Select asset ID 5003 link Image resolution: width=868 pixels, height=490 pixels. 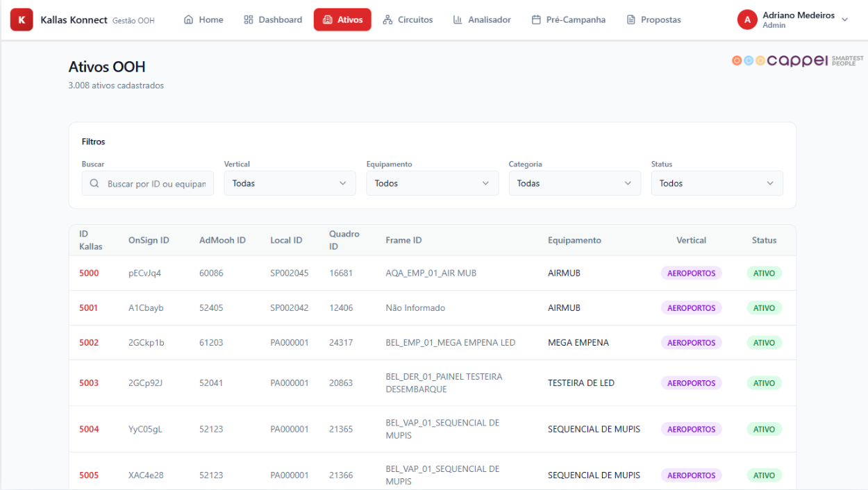pyautogui.click(x=89, y=383)
